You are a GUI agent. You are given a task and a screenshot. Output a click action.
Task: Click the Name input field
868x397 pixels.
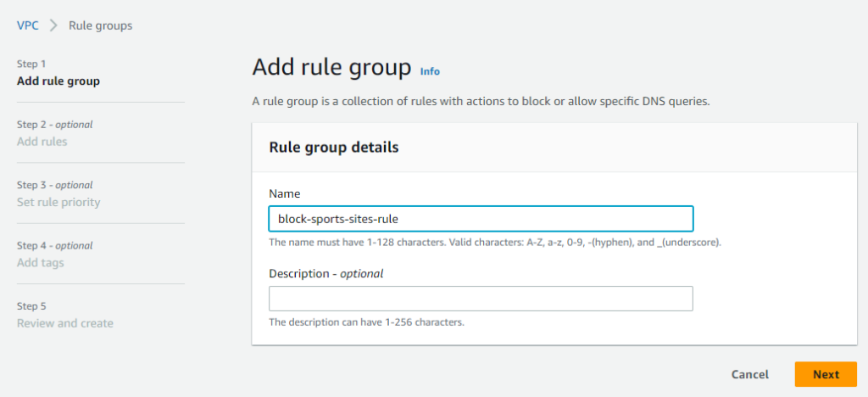[x=481, y=219]
